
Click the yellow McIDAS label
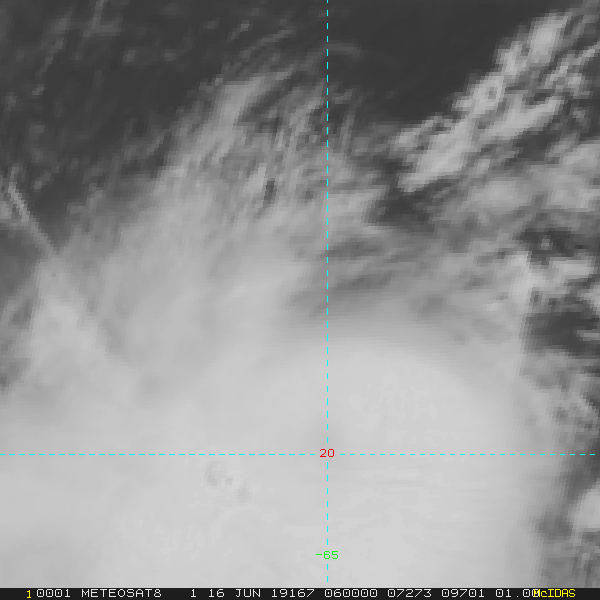tap(554, 593)
